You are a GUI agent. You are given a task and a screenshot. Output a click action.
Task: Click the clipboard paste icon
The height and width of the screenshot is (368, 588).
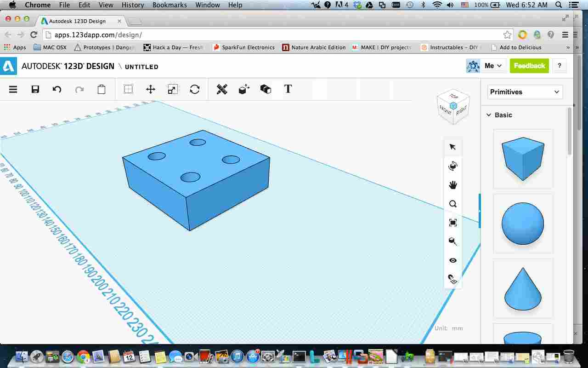[102, 89]
